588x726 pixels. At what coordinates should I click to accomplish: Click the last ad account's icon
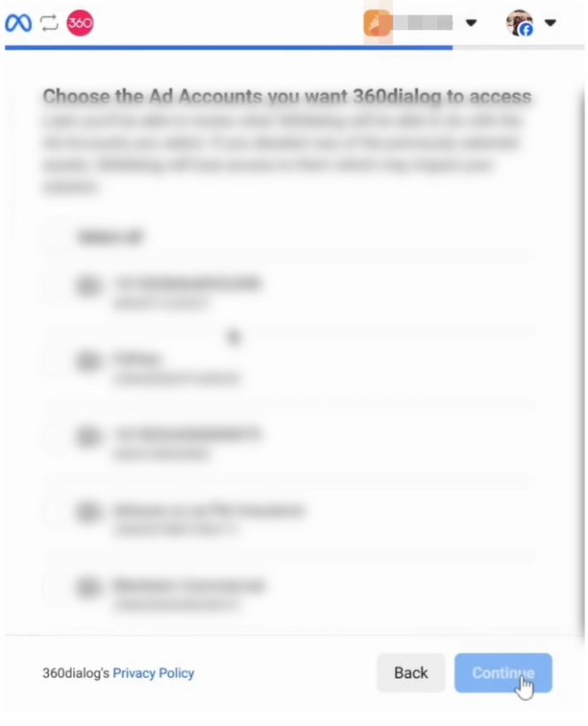pos(89,587)
